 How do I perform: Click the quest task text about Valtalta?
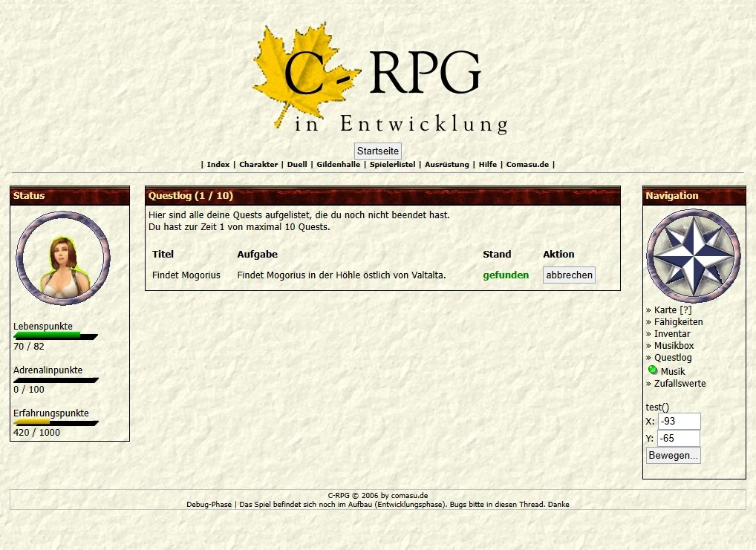342,275
